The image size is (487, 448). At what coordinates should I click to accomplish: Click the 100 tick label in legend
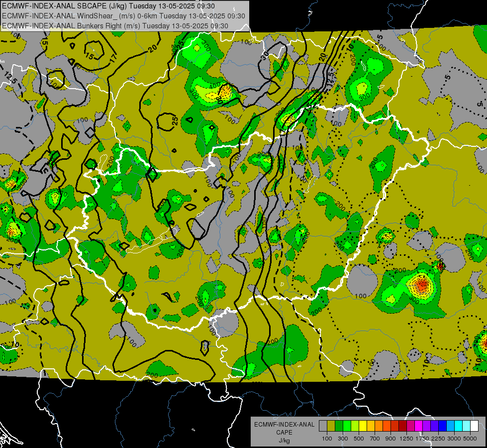327,439
